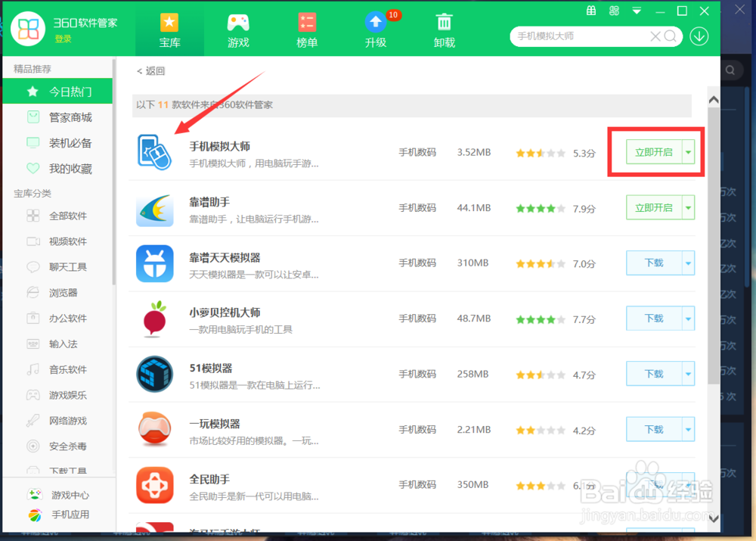Click the download manager circle arrow icon
This screenshot has width=756, height=541.
(699, 36)
